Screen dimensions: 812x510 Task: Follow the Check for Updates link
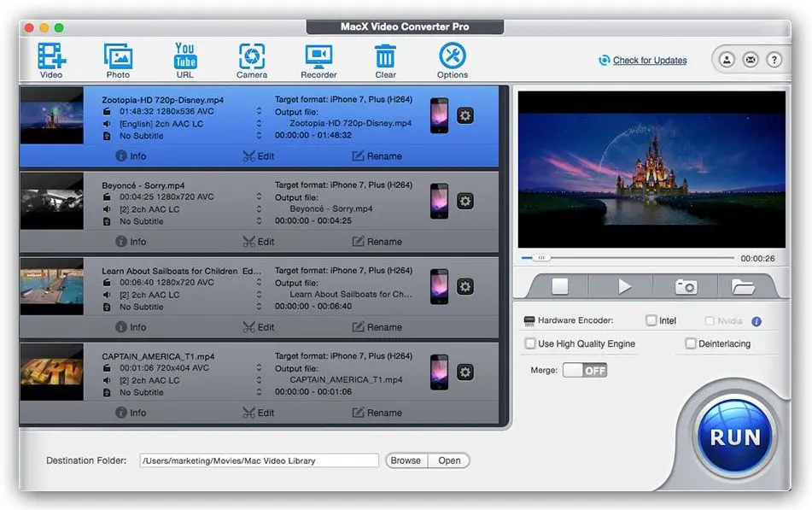(650, 60)
